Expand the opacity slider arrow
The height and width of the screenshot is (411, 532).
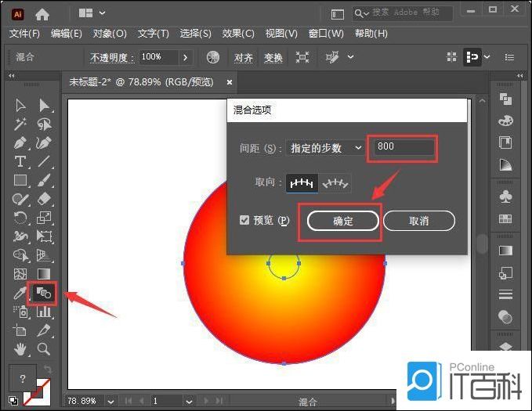point(185,57)
